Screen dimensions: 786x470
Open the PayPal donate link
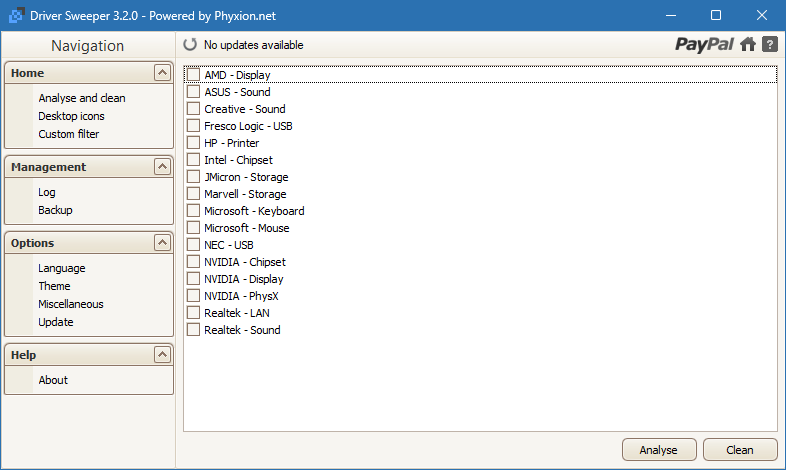pos(704,45)
